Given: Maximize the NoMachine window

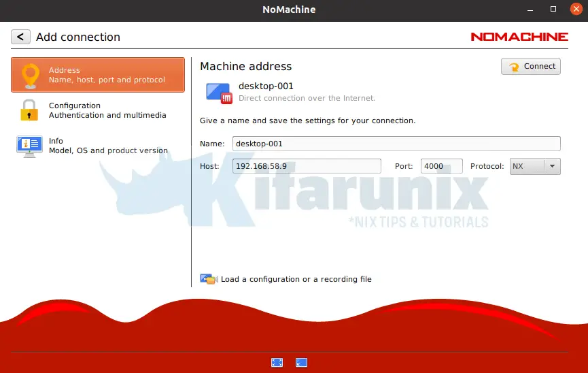Looking at the screenshot, I should pos(553,9).
